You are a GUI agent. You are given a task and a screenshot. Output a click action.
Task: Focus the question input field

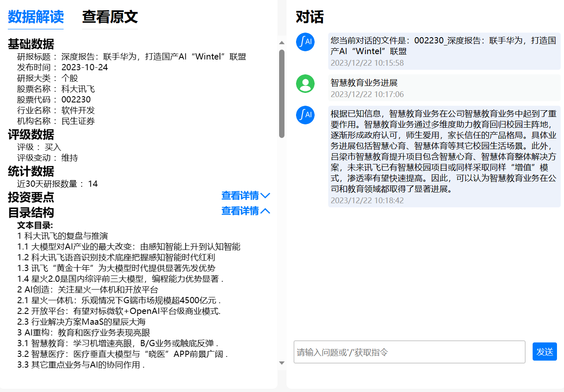tap(409, 352)
